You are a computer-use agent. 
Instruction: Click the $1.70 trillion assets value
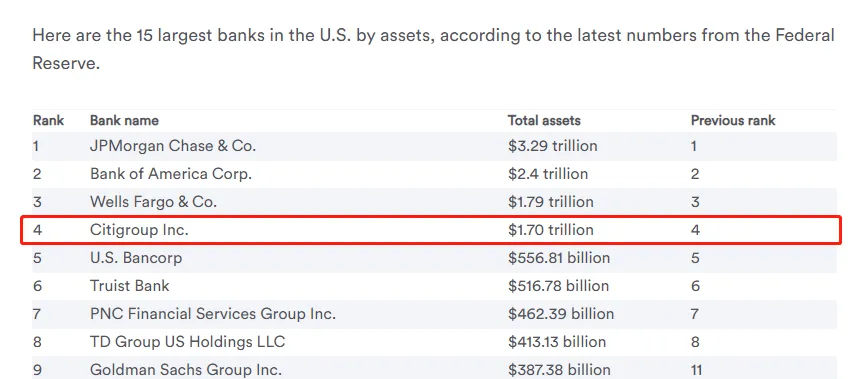point(551,230)
